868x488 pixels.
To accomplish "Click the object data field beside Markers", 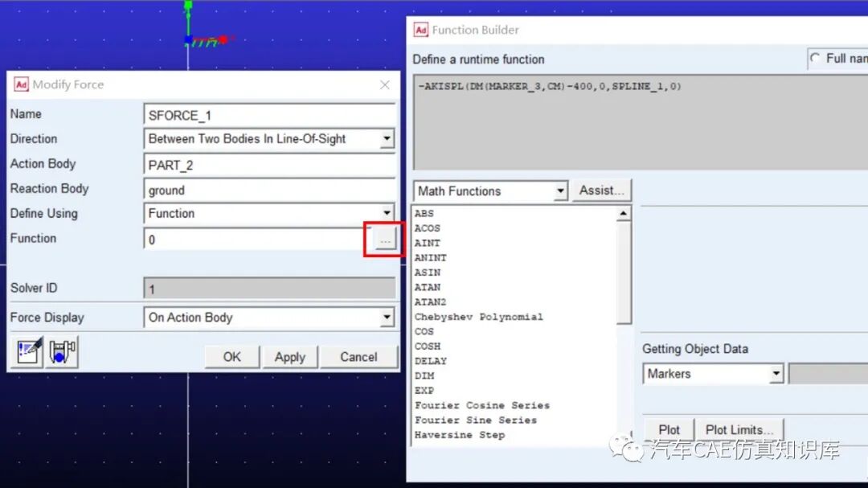I will pyautogui.click(x=828, y=374).
